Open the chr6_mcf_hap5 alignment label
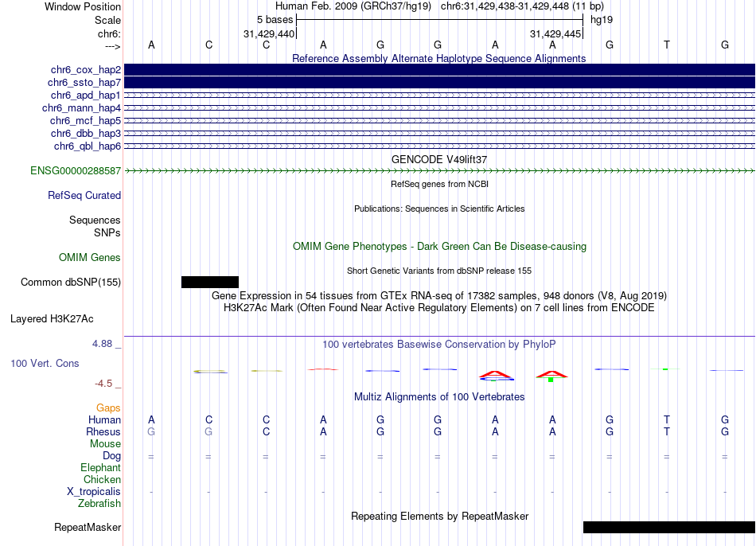Screen dimensions: 756x546 pos(85,121)
